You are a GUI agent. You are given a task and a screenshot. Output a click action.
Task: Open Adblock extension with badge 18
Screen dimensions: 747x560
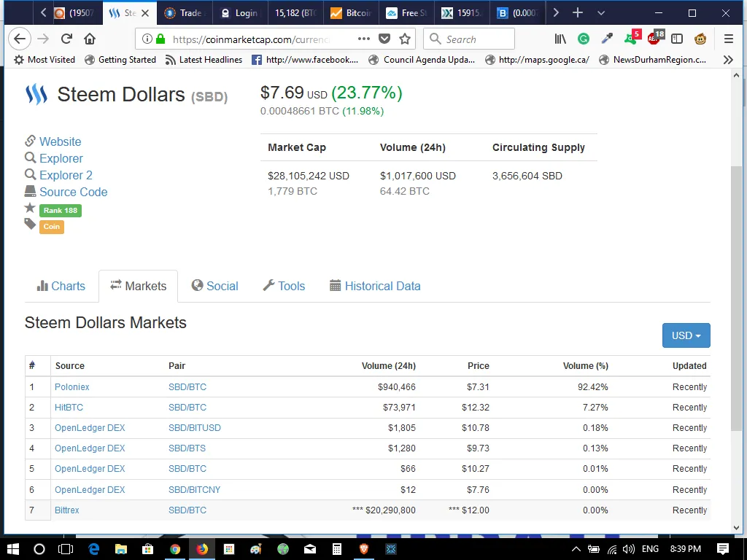tap(655, 38)
